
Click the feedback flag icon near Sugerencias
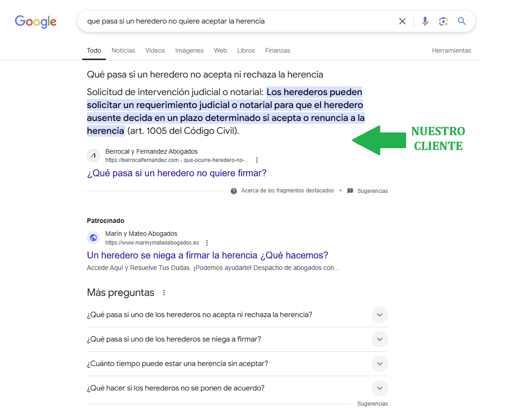point(350,191)
